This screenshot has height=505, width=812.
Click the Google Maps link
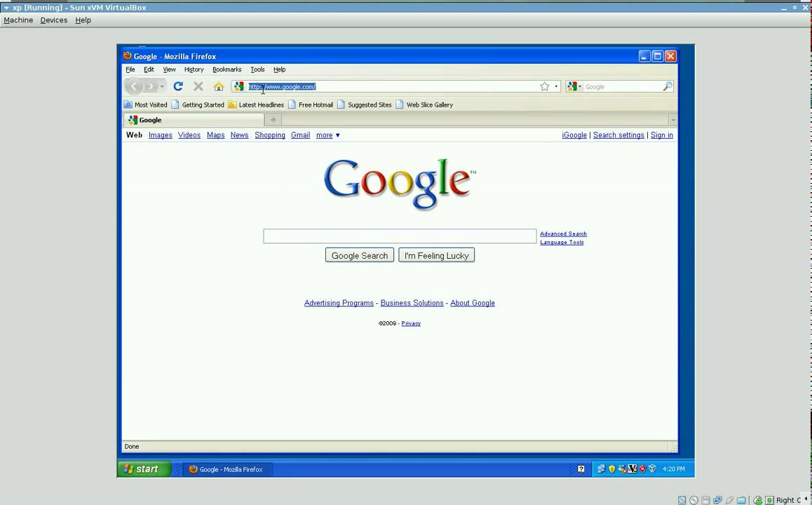(x=216, y=135)
